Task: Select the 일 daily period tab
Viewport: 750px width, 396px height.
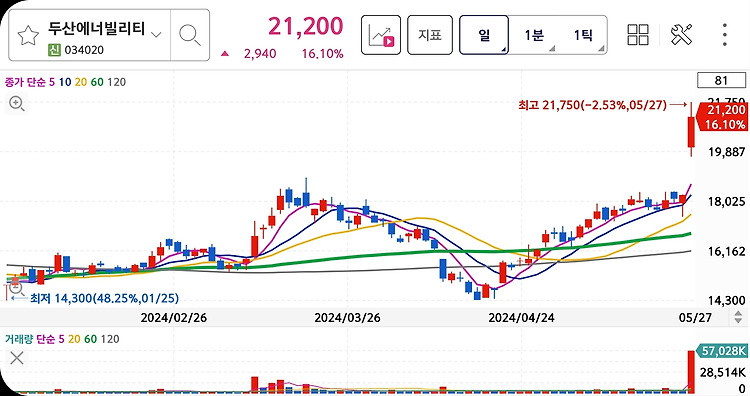Action: point(484,35)
